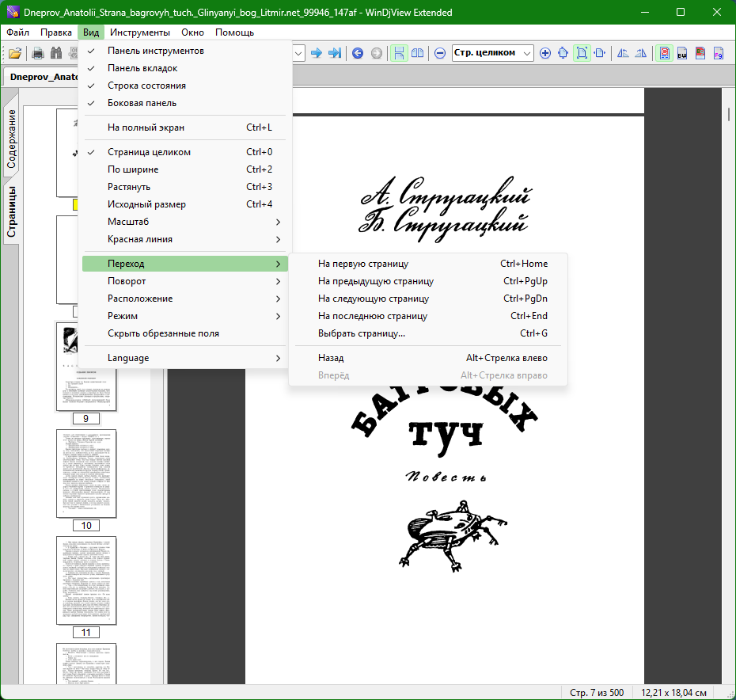Open the Стр. целиком zoom dropdown
Image resolution: width=736 pixels, height=700 pixels.
[x=527, y=53]
